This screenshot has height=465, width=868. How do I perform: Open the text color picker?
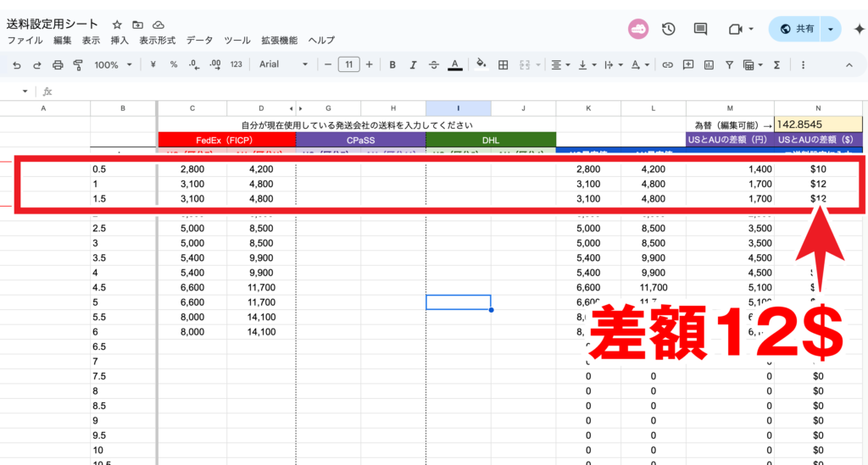click(x=454, y=64)
